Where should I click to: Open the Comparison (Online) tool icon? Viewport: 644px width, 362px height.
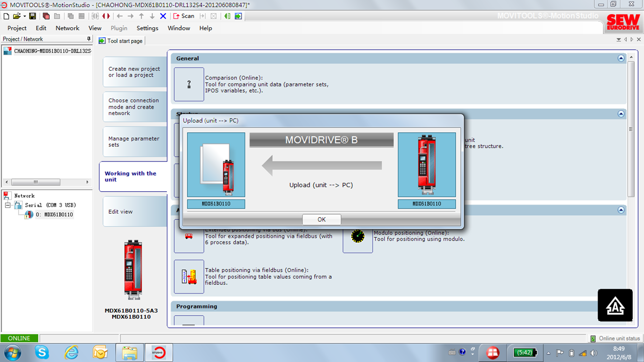coord(189,84)
